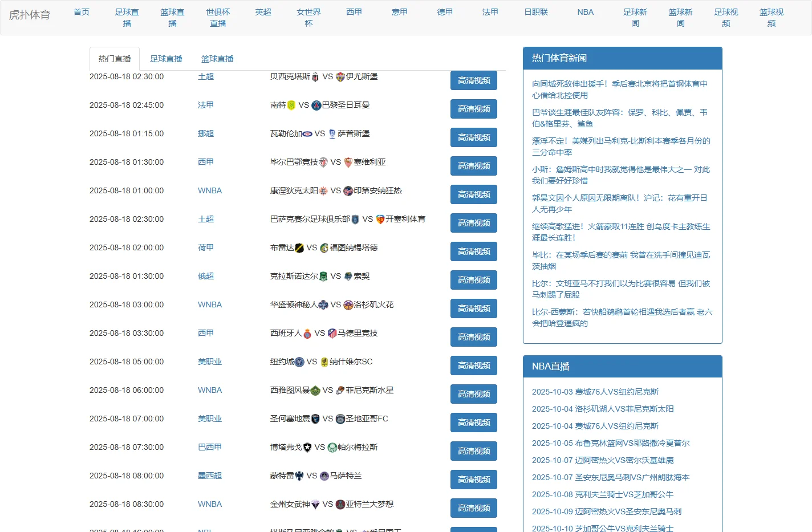Open 英超 in the top navigation
Viewport: 812px width, 532px height.
tap(263, 12)
